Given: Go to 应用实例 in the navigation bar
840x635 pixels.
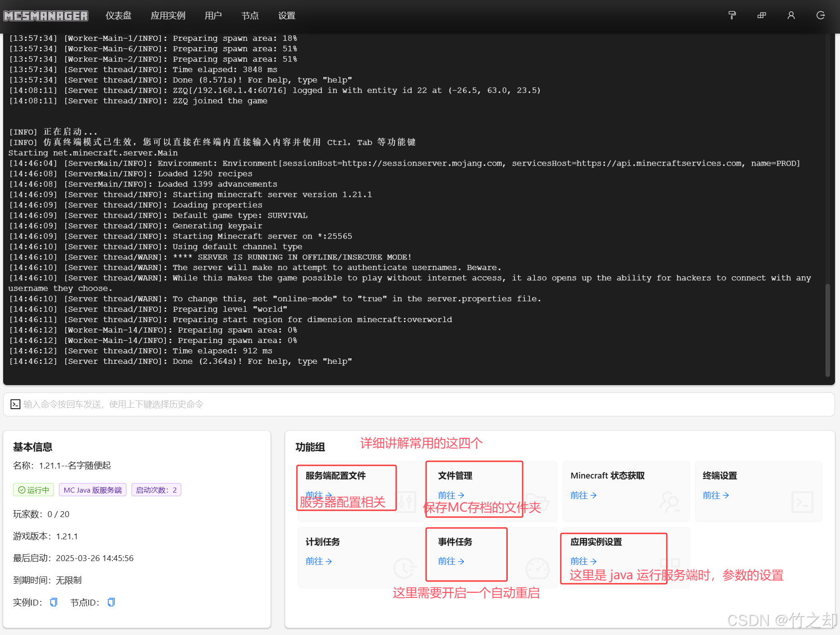Looking at the screenshot, I should tap(168, 16).
